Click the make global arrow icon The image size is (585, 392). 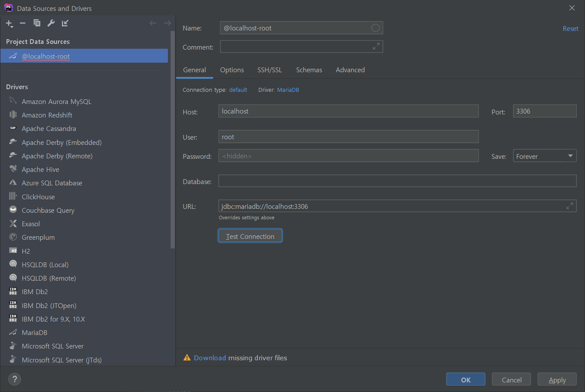pyautogui.click(x=65, y=23)
